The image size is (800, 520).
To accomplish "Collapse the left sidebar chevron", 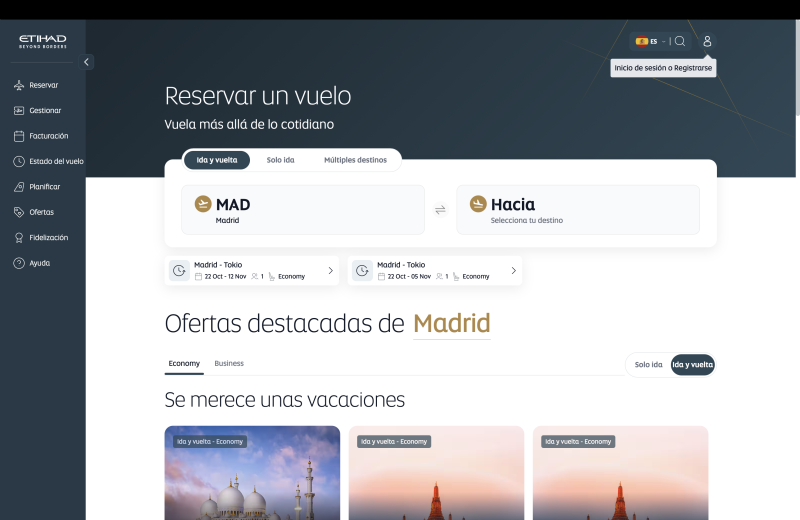I will click(86, 62).
